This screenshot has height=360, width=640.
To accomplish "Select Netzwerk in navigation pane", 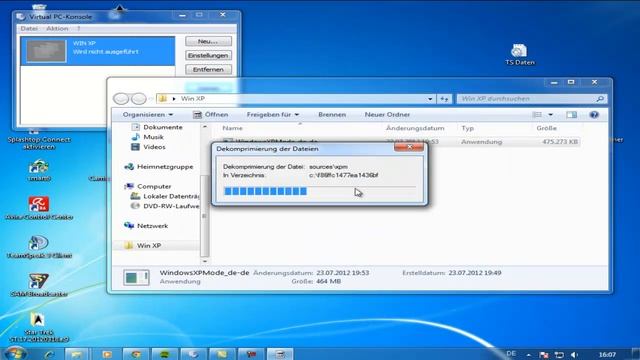I will 146,226.
